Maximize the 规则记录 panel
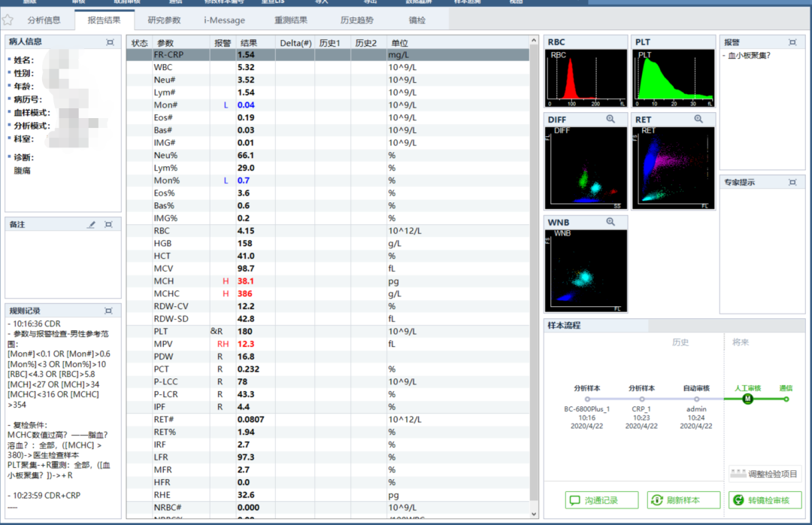This screenshot has height=525, width=812. pos(108,311)
